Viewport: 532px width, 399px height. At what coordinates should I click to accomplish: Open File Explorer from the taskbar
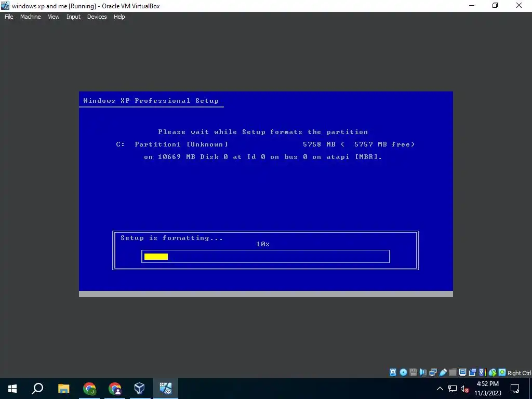click(x=63, y=389)
